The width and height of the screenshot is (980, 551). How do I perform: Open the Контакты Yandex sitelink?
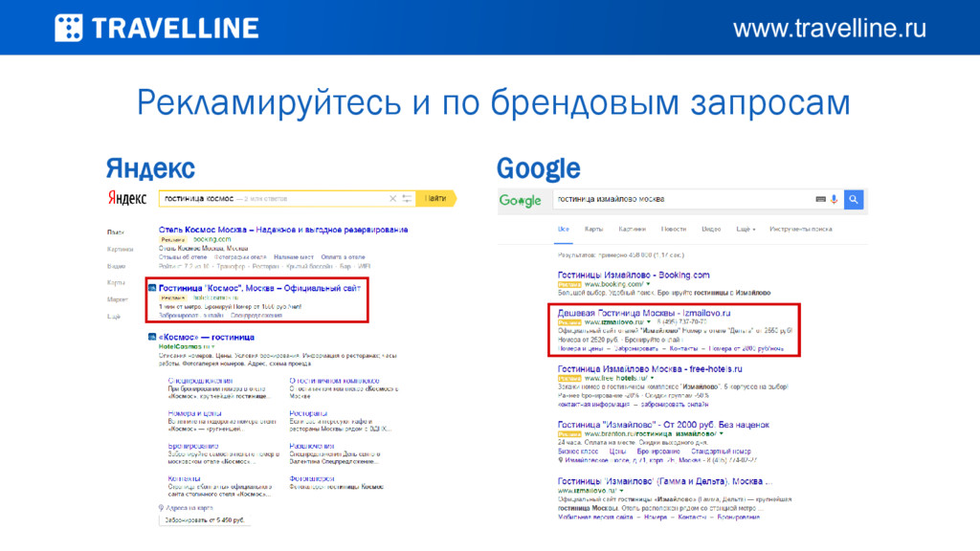184,478
